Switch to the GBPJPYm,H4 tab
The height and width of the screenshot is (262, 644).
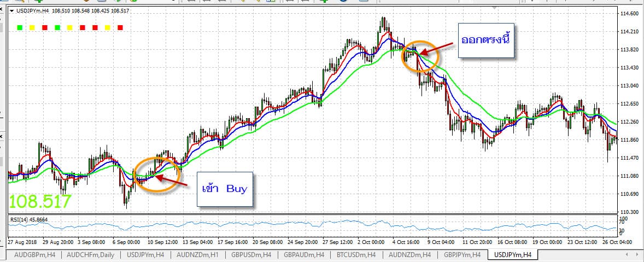[x=462, y=255]
